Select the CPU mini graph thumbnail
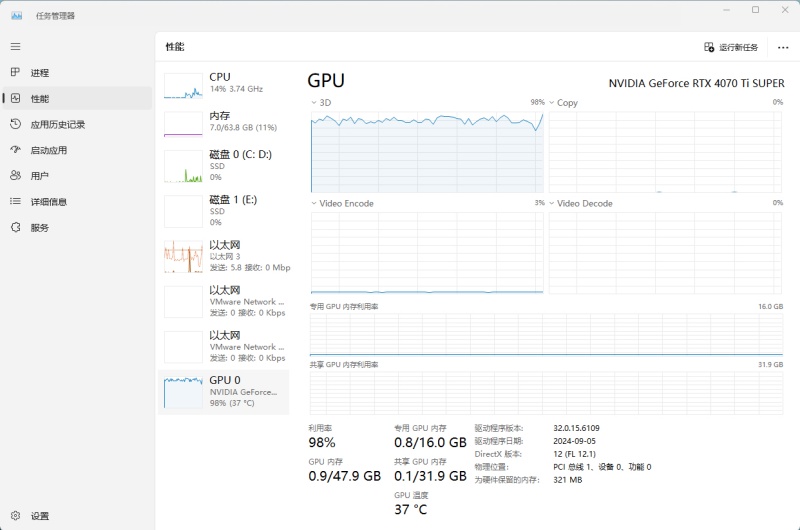Image resolution: width=800 pixels, height=530 pixels. point(183,85)
